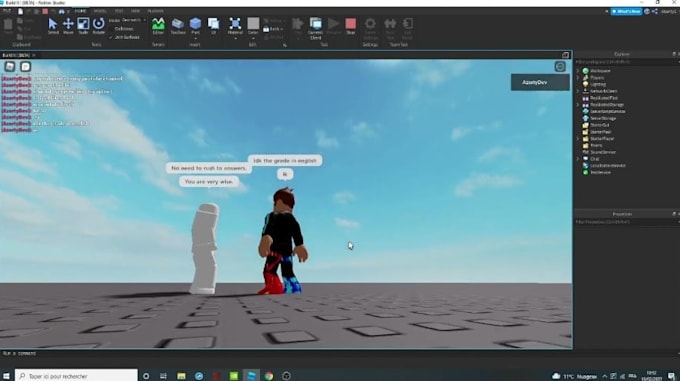Open the FILE menu
Screen dimensions: 680x381
click(x=7, y=11)
